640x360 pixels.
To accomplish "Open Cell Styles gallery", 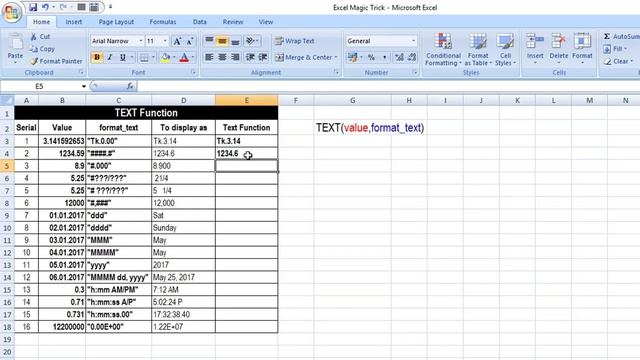I will (x=505, y=50).
